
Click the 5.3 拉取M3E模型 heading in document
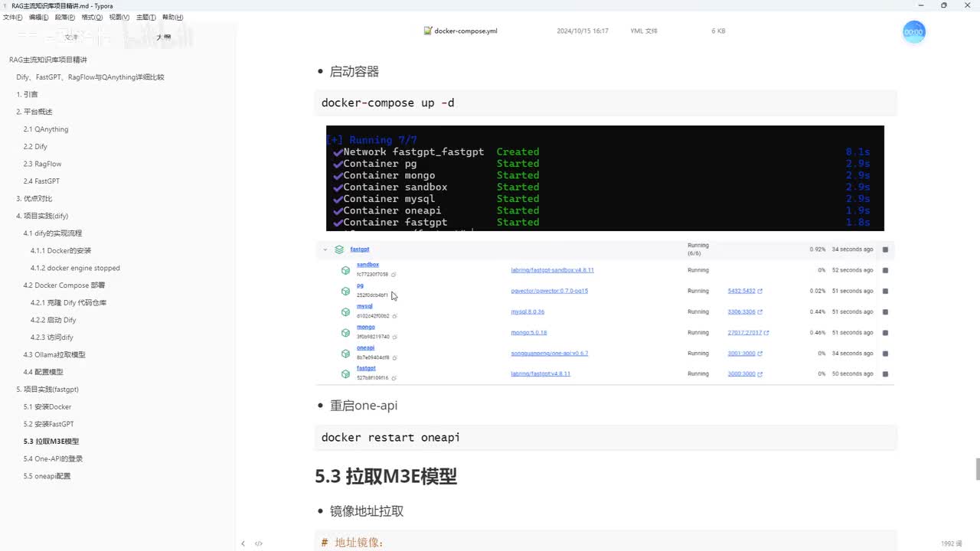click(386, 476)
